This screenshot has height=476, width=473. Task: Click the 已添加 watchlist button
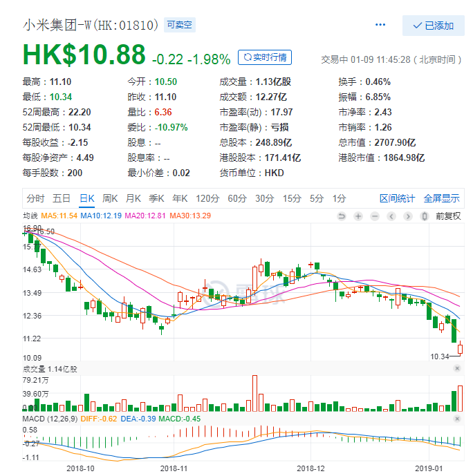click(433, 26)
